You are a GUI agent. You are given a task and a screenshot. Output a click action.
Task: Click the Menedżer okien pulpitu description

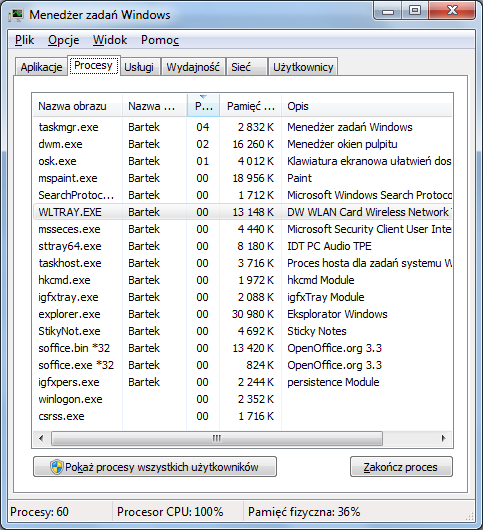point(342,144)
